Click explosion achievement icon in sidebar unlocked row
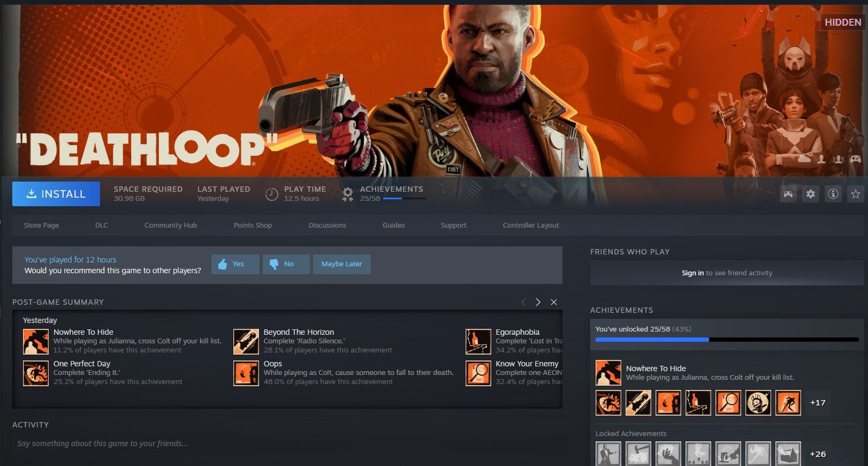This screenshot has width=868, height=466. pyautogui.click(x=608, y=403)
